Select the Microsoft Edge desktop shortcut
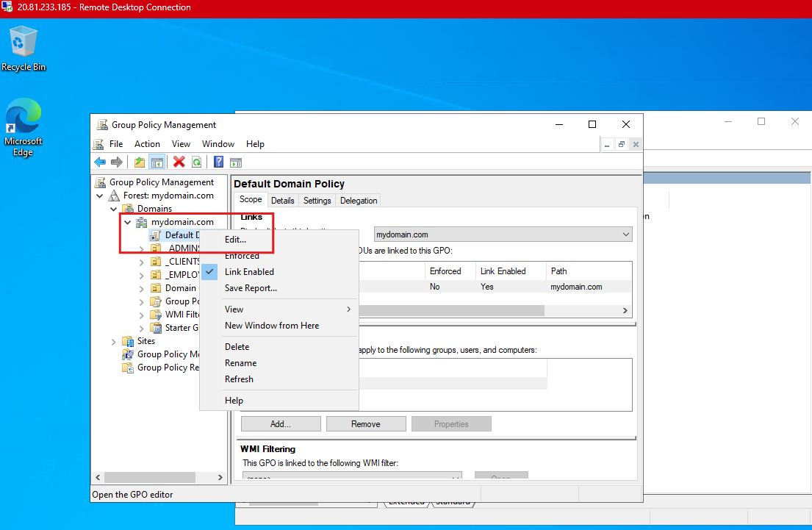This screenshot has height=530, width=812. [23, 127]
